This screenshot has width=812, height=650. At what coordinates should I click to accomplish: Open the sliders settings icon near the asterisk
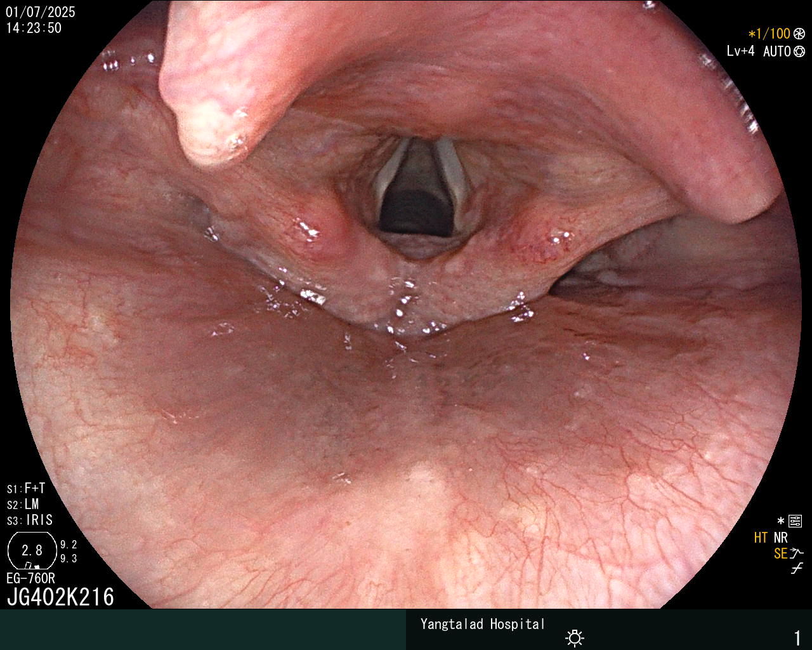[x=796, y=522]
